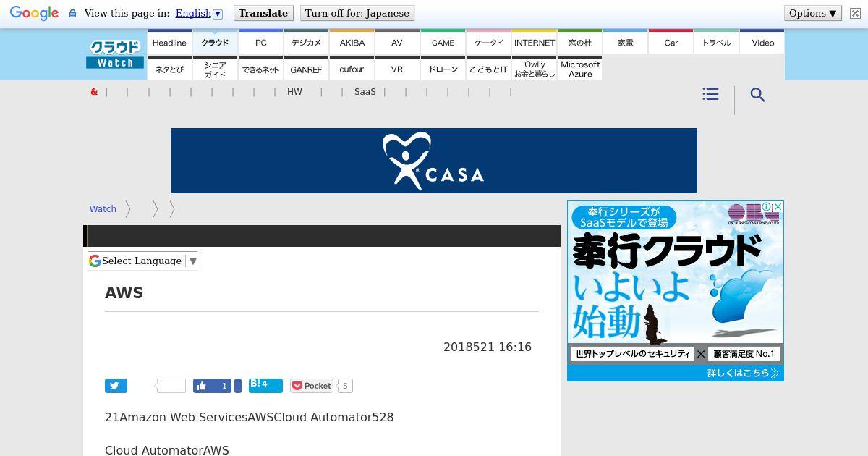Click the Translate button
The height and width of the screenshot is (456, 868).
tap(263, 13)
